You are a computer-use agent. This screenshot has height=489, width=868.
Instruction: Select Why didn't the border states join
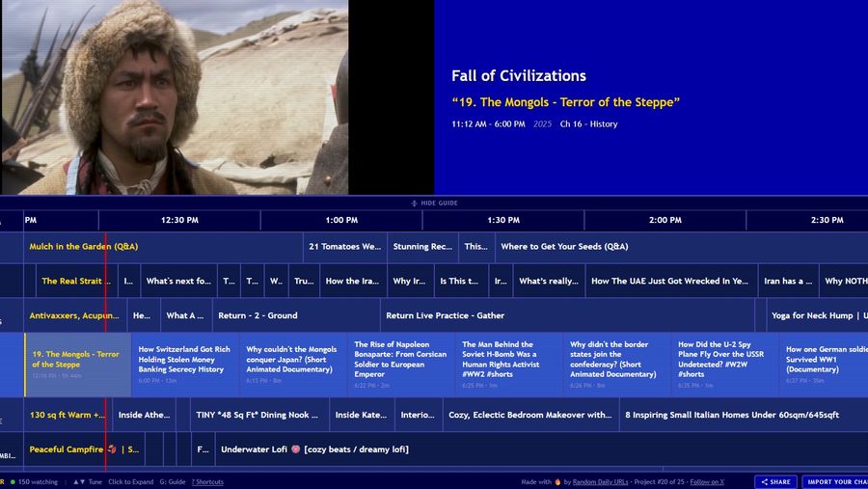(617, 365)
